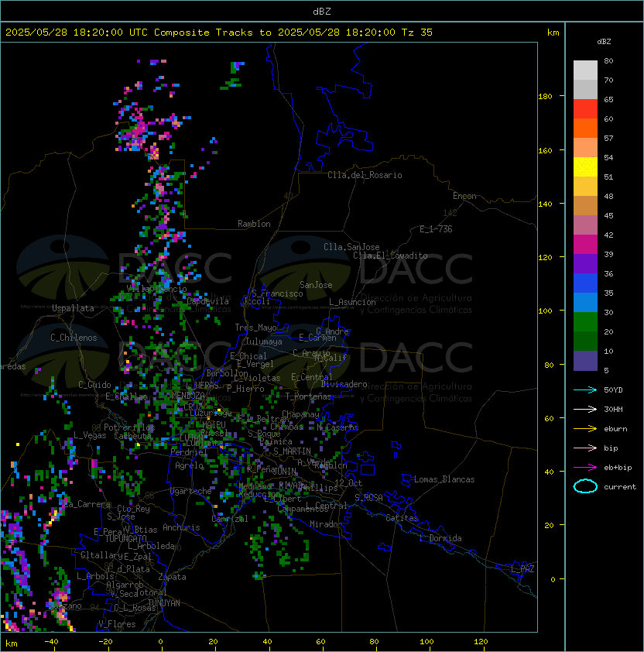
Task: Click the 'Tz 35' threshold value
Action: click(417, 33)
